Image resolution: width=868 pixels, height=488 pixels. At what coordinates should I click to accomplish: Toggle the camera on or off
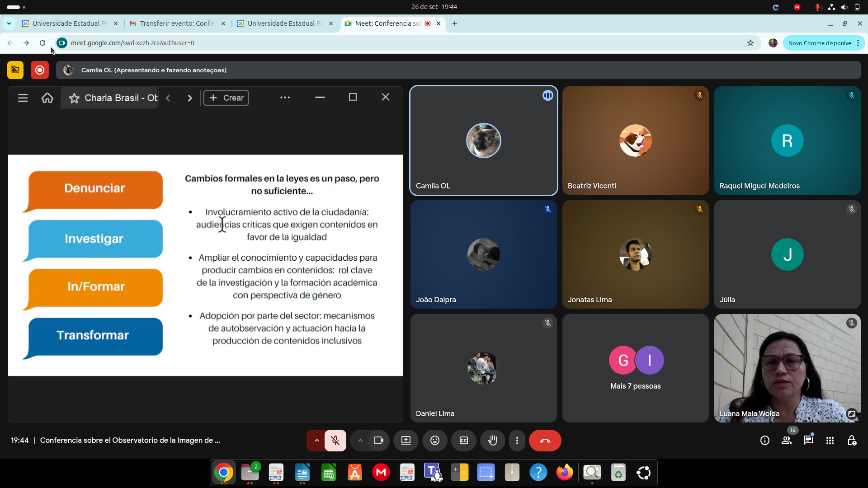[379, 441]
